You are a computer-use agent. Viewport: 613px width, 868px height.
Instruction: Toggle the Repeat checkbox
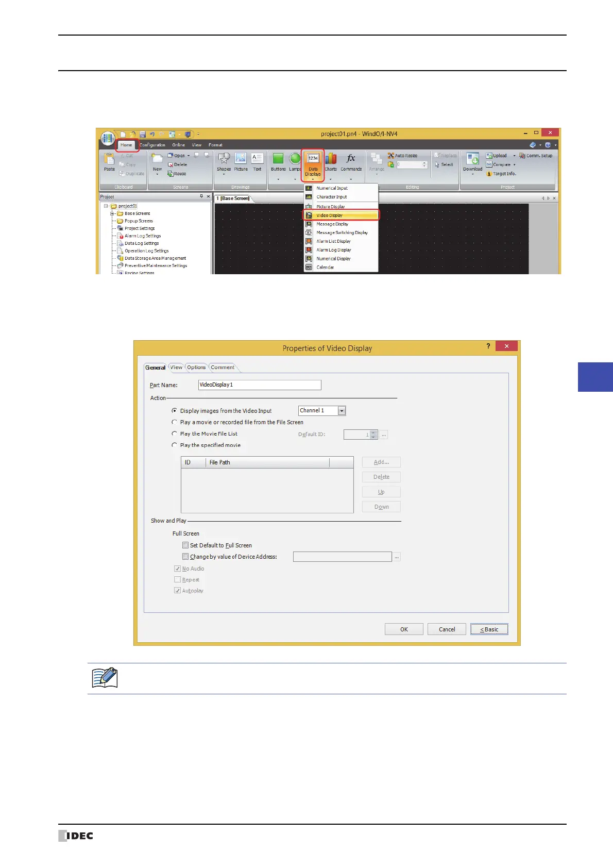click(x=177, y=579)
